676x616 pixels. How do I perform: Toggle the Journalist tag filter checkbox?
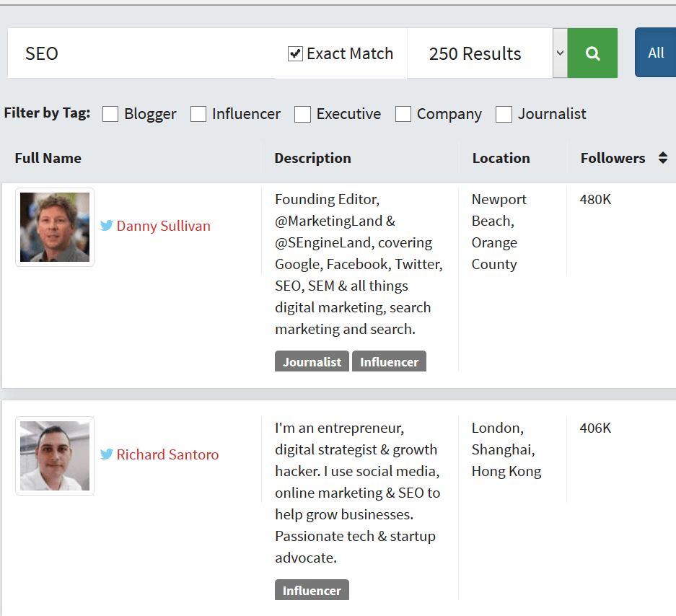(x=504, y=114)
